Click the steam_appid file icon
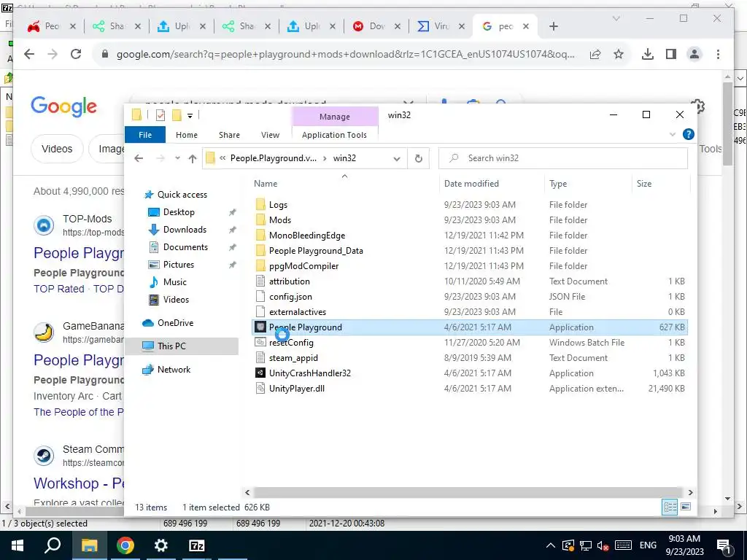This screenshot has height=560, width=747. click(260, 357)
